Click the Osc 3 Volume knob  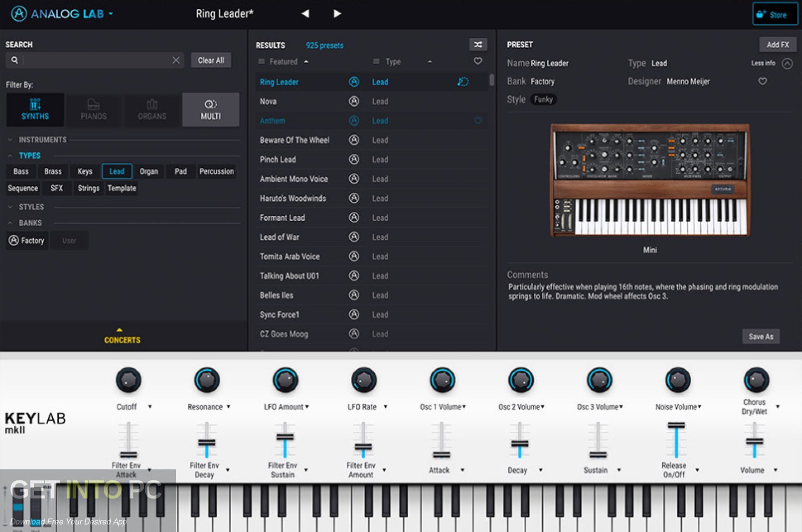[599, 380]
